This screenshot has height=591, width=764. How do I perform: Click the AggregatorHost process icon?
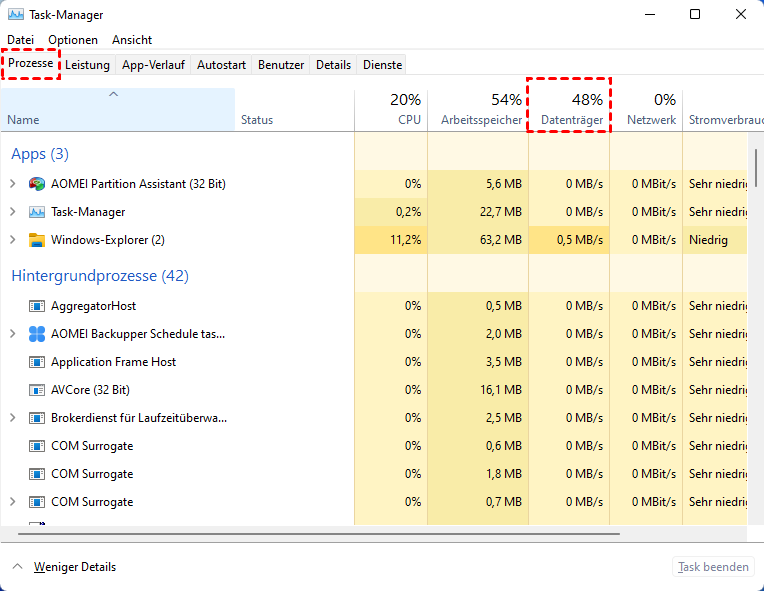click(37, 306)
